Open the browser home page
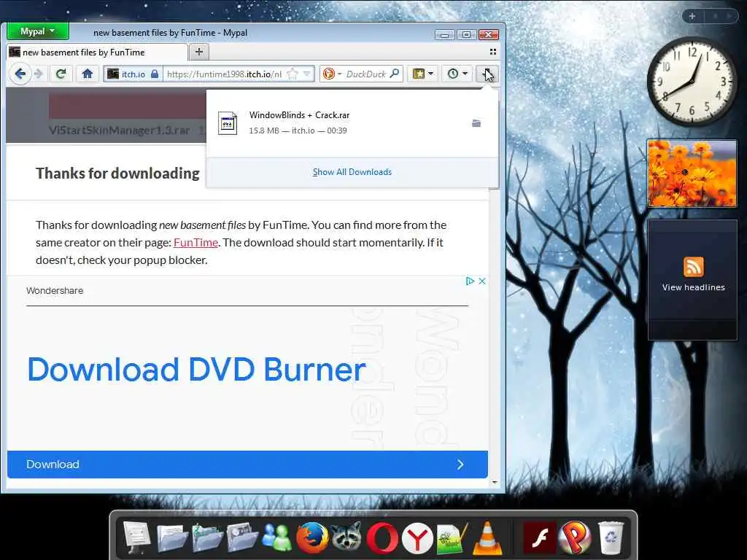The image size is (747, 560). tap(88, 74)
